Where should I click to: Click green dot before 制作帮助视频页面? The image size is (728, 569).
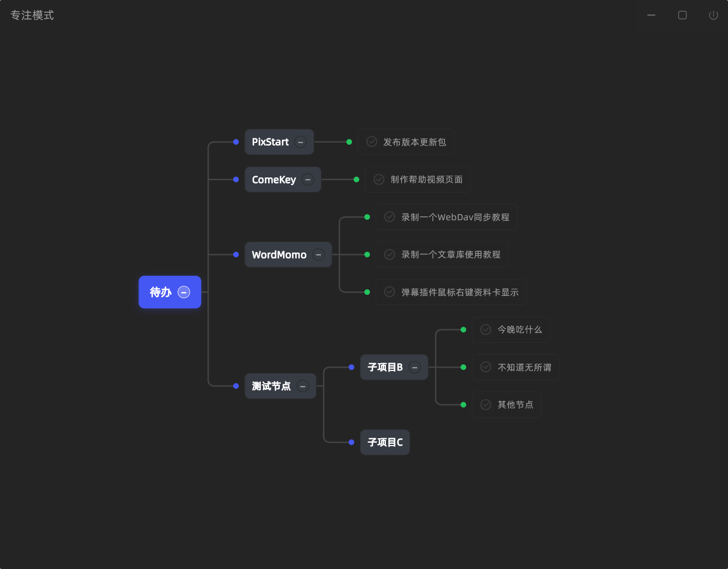pos(356,180)
